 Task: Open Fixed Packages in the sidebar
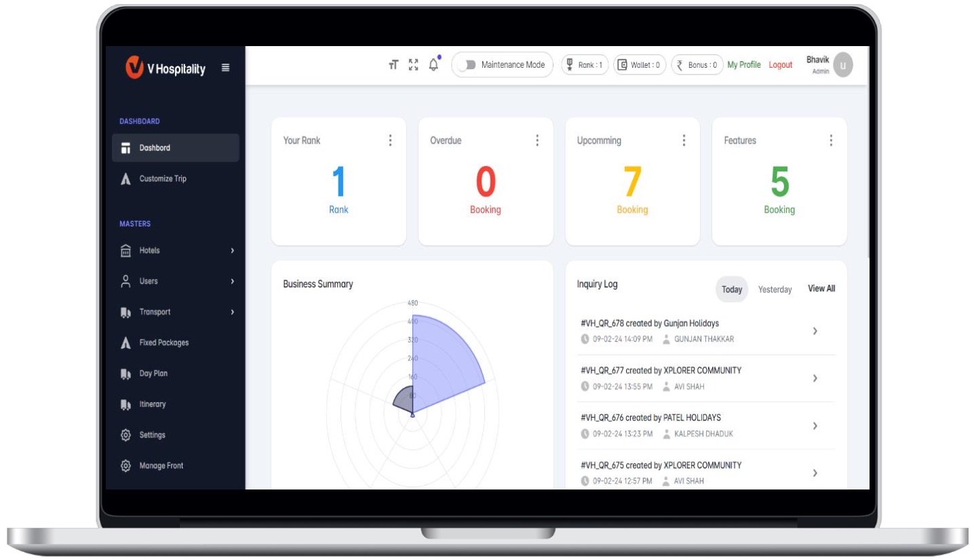tap(163, 343)
